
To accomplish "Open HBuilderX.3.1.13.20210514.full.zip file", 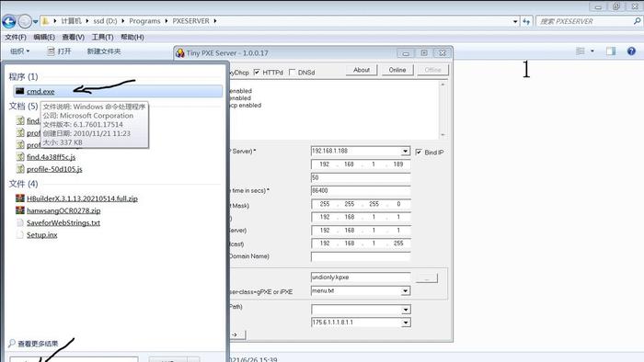I will click(x=82, y=198).
